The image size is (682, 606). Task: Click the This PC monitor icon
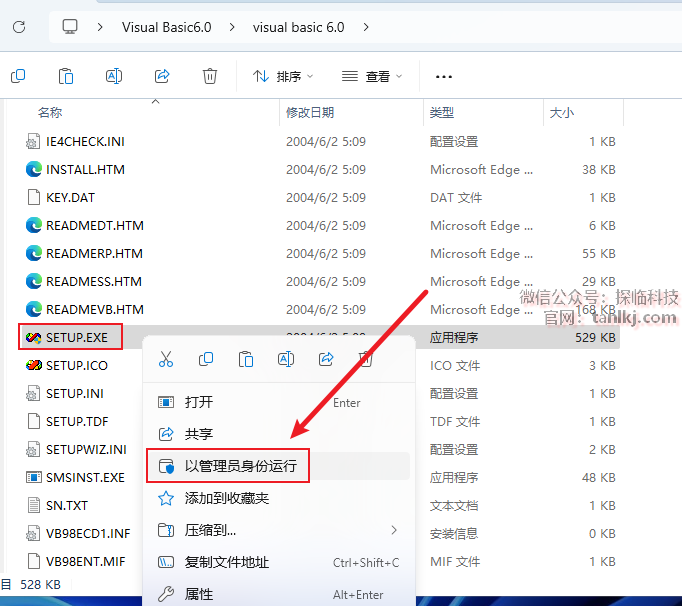point(70,27)
